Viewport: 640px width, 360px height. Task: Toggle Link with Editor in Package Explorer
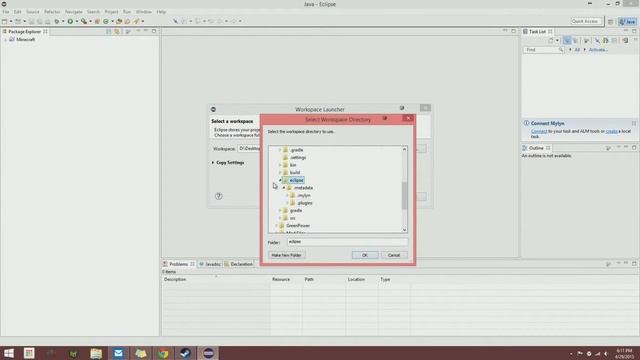coord(117,31)
